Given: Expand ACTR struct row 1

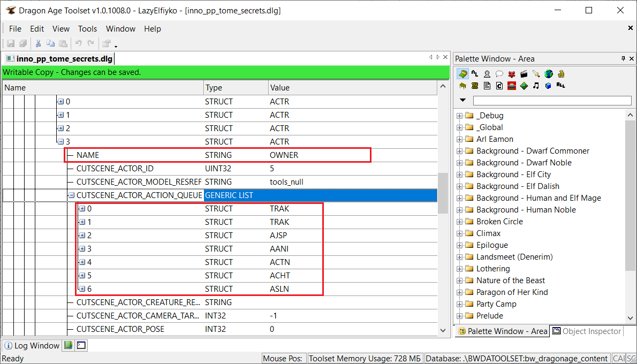Looking at the screenshot, I should 61,115.
